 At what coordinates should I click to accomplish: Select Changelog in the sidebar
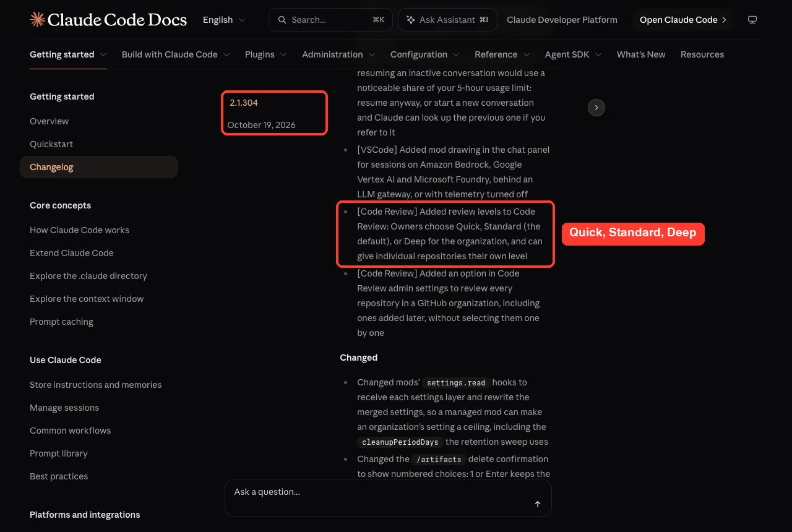99,167
